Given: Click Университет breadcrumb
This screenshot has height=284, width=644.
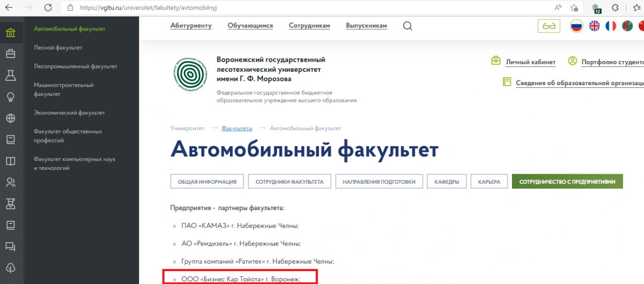Looking at the screenshot, I should (187, 129).
